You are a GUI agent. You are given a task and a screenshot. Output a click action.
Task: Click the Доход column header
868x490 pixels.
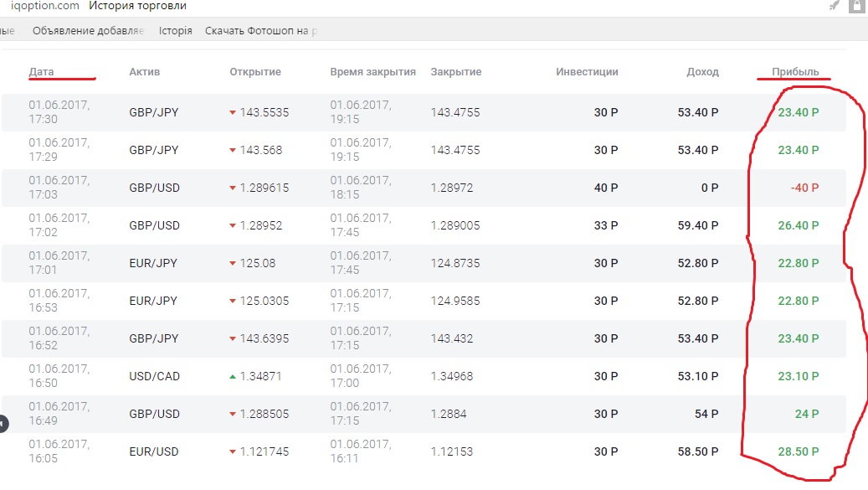[x=702, y=71]
